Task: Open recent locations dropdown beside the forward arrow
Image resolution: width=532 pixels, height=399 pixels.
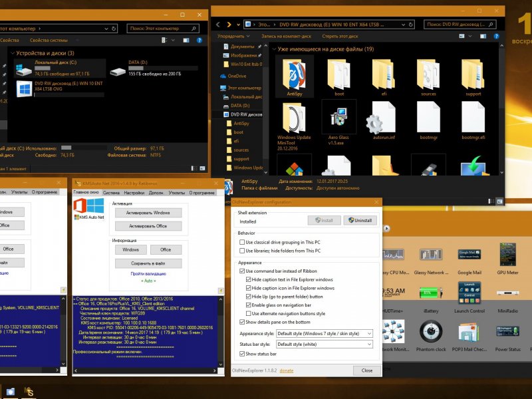Action: pyautogui.click(x=239, y=25)
